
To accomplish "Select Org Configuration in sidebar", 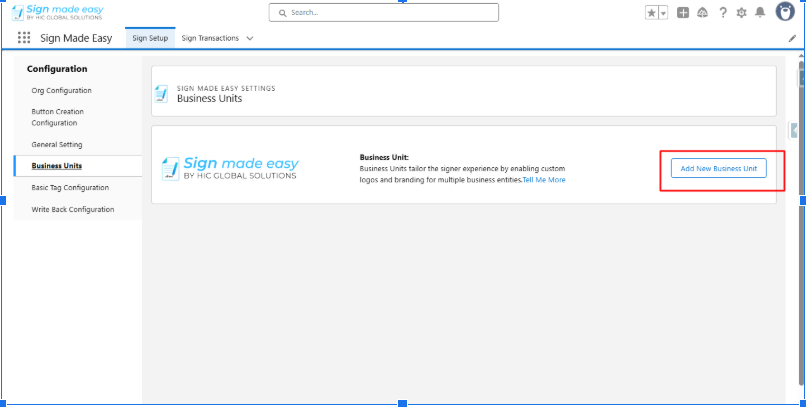I will pos(62,90).
